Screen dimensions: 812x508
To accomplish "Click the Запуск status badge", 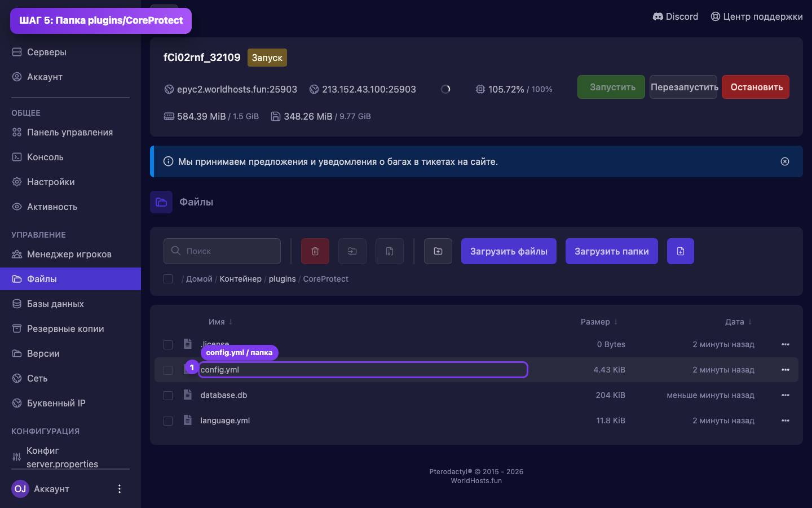I will click(267, 58).
